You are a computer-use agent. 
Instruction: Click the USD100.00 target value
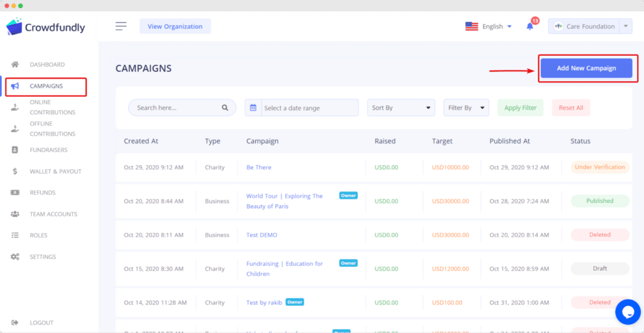447,303
